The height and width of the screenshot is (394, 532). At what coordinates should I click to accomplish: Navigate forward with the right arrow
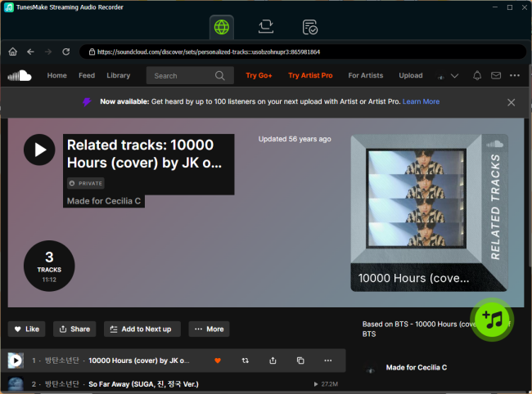[x=48, y=51]
